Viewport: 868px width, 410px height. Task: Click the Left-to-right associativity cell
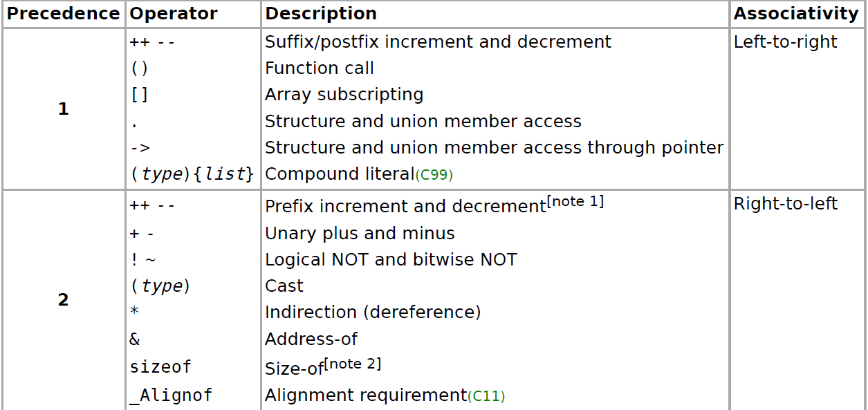pyautogui.click(x=796, y=109)
